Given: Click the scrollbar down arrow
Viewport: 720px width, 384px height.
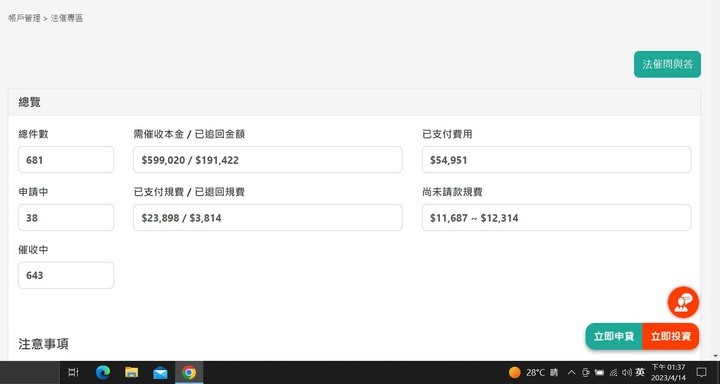Looking at the screenshot, I should pyautogui.click(x=715, y=356).
